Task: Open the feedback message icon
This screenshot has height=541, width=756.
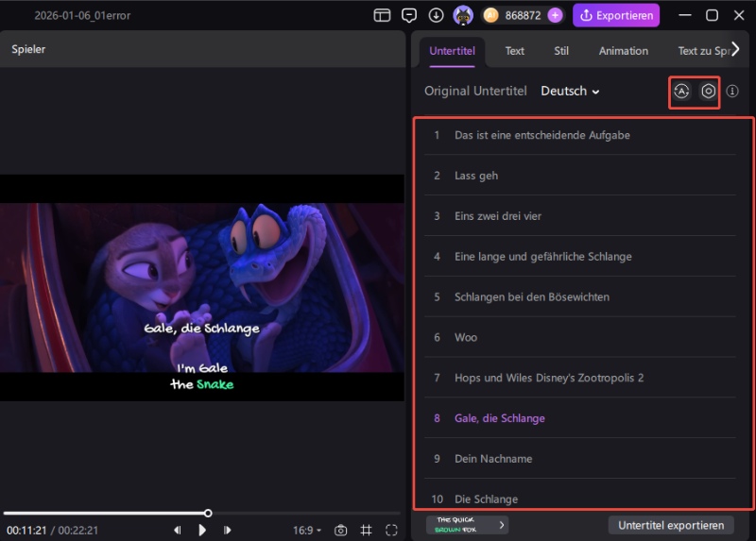Action: coord(409,15)
